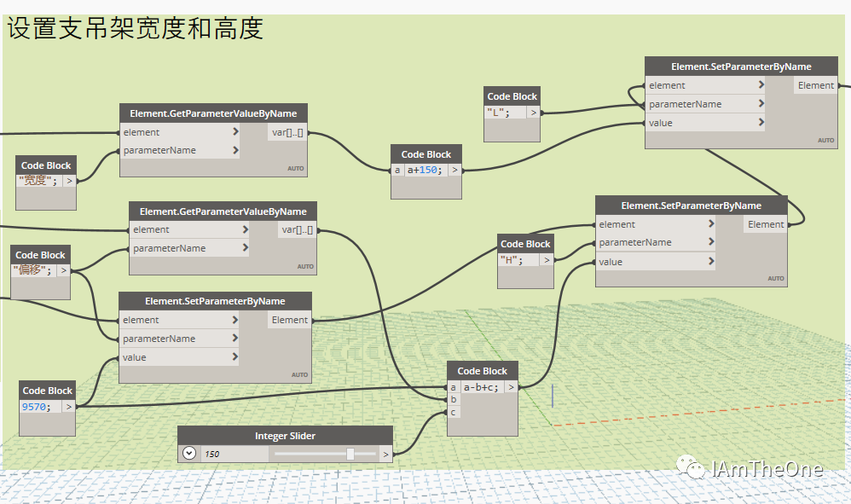Click var[]..[] output feeding the a-b+c code block

coord(298,229)
